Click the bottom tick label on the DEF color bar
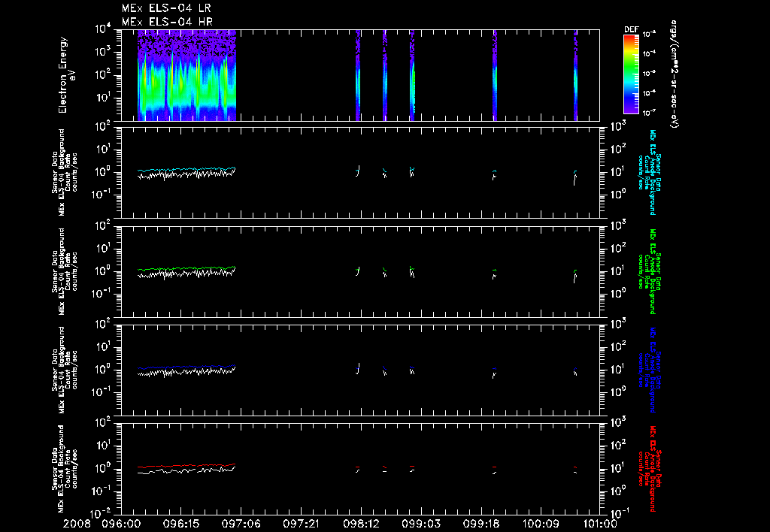The width and height of the screenshot is (770, 532). coord(649,113)
